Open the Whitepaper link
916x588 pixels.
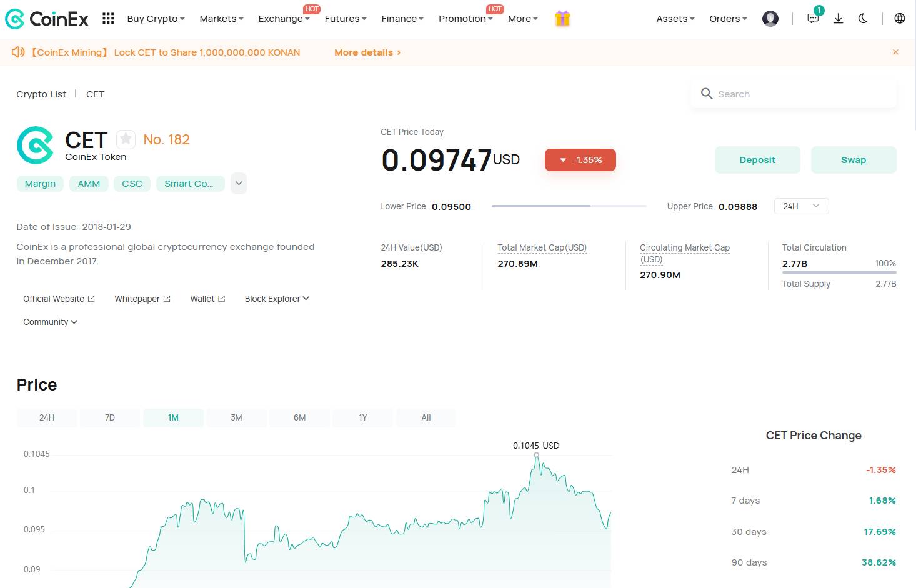[x=142, y=299]
